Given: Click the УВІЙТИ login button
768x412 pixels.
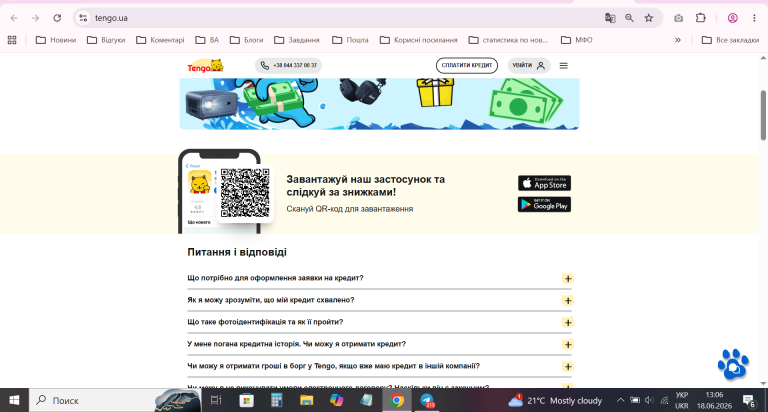Looking at the screenshot, I should point(529,66).
